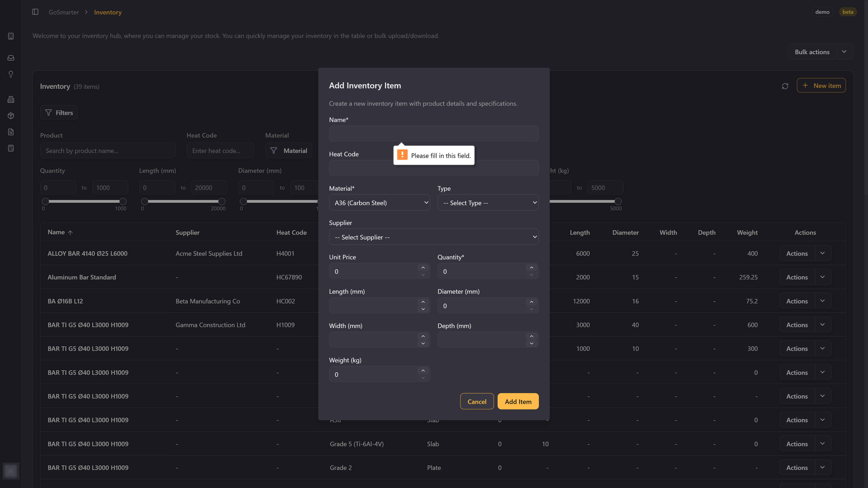Viewport: 868px width, 488px height.
Task: Increase Unit Price with up arrow
Action: point(423,268)
